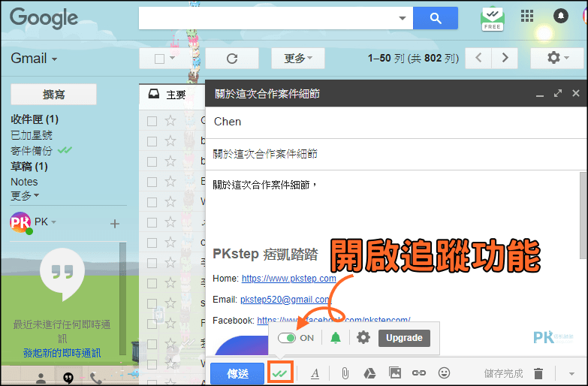Tick the select-all checkbox in toolbar
This screenshot has width=588, height=386.
159,59
